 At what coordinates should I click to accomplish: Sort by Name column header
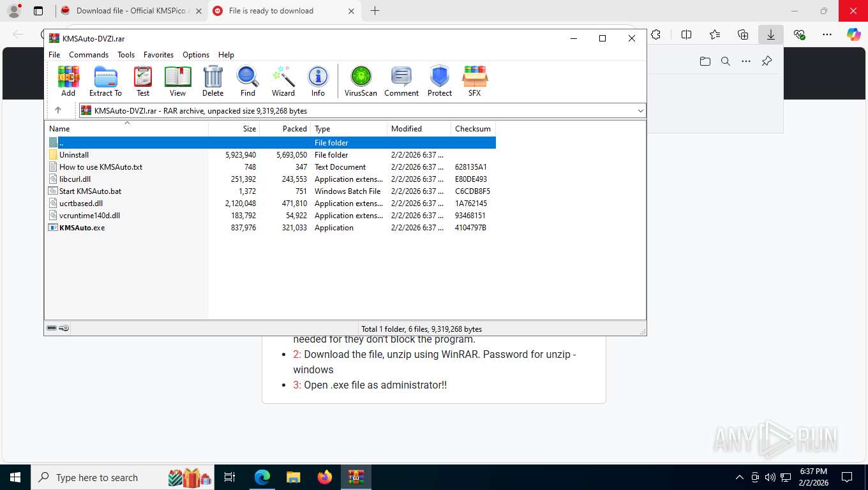(126, 128)
